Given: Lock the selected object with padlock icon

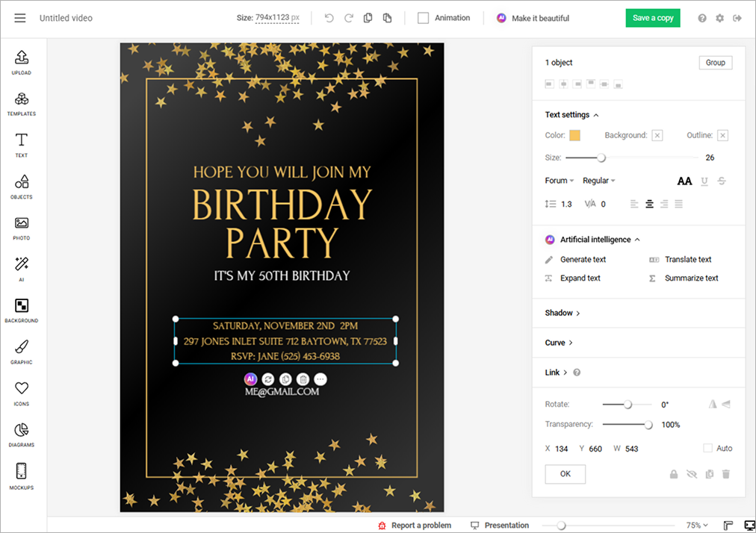Looking at the screenshot, I should [674, 474].
